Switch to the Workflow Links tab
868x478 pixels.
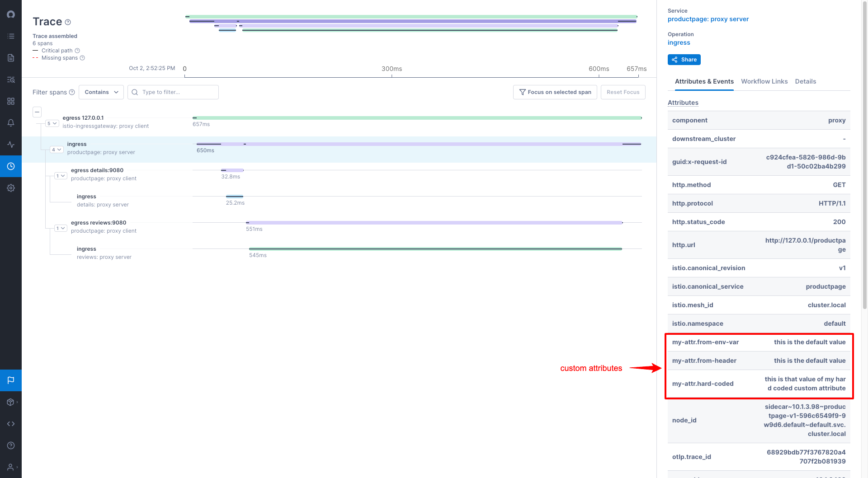tap(764, 81)
